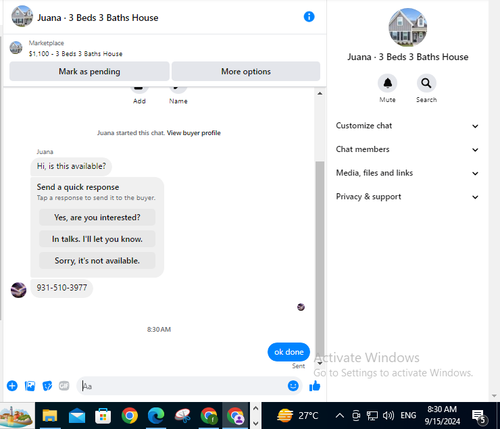This screenshot has width=500, height=429.
Task: Click taskbar overflow up arrow
Action: (x=256, y=408)
